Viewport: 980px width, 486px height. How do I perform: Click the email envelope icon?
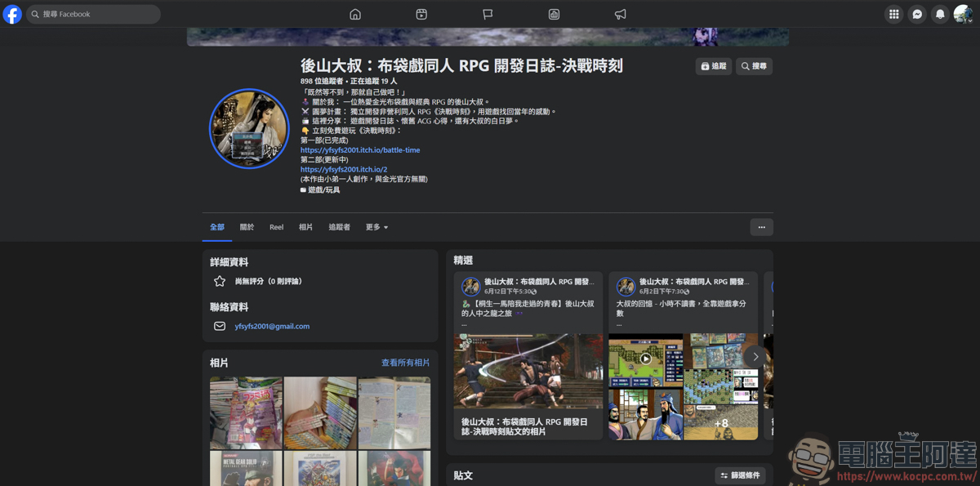(220, 326)
